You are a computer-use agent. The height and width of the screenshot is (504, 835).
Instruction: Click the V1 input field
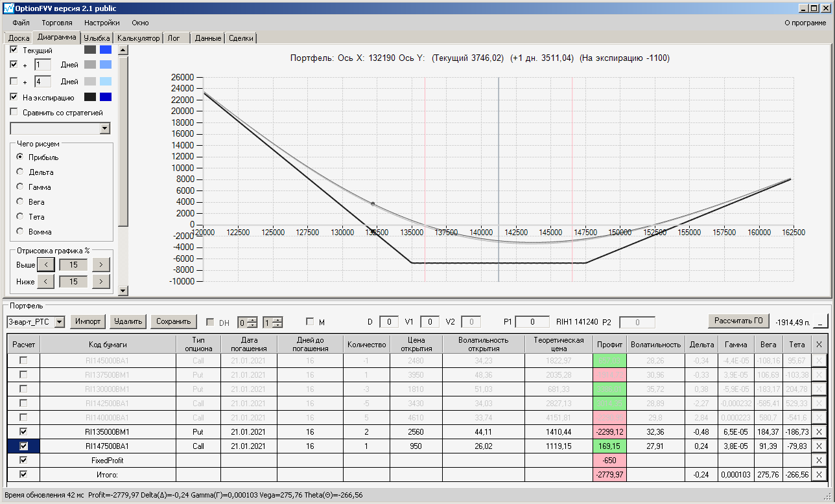[x=430, y=321]
